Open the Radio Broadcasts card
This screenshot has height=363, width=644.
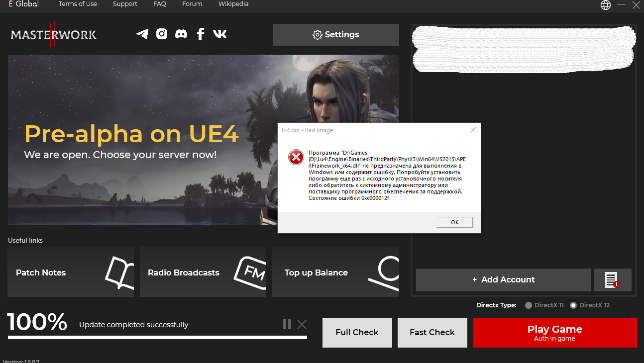[203, 272]
